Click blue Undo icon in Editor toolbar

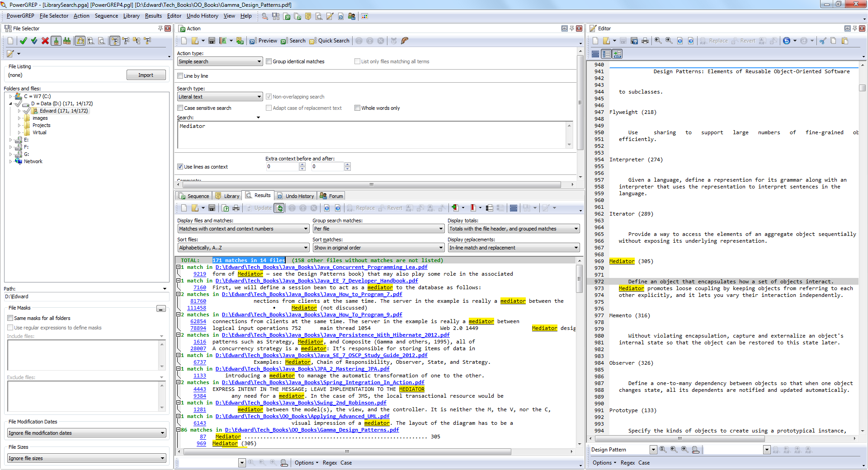(787, 41)
